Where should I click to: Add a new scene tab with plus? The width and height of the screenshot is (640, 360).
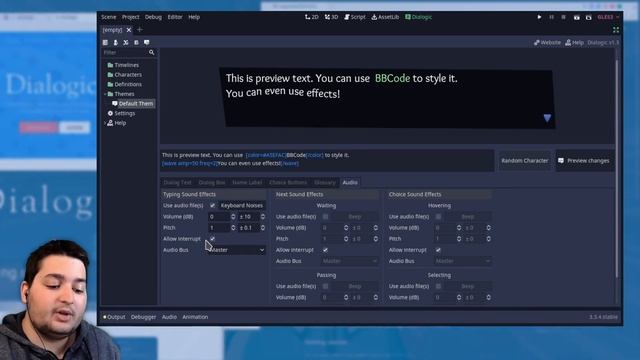[x=140, y=29]
